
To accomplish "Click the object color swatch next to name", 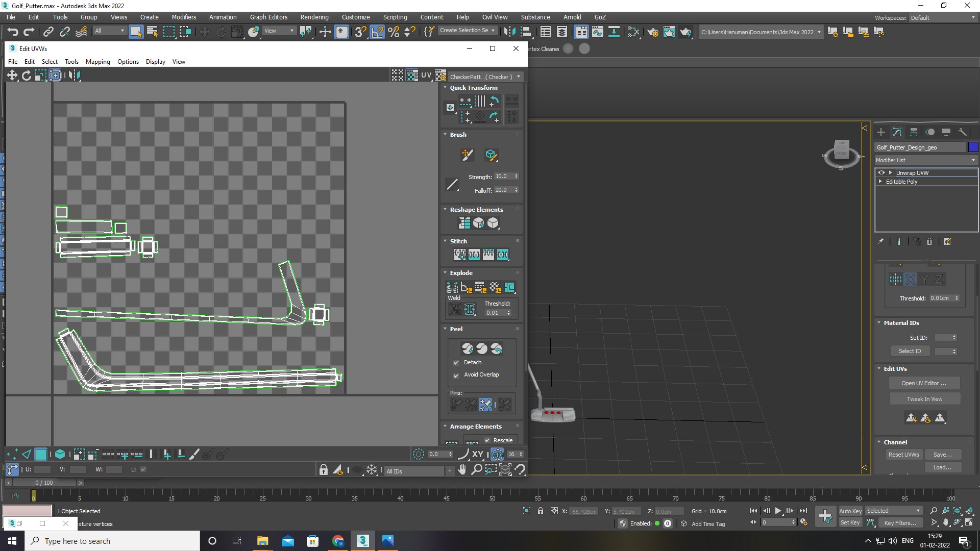I will point(973,147).
